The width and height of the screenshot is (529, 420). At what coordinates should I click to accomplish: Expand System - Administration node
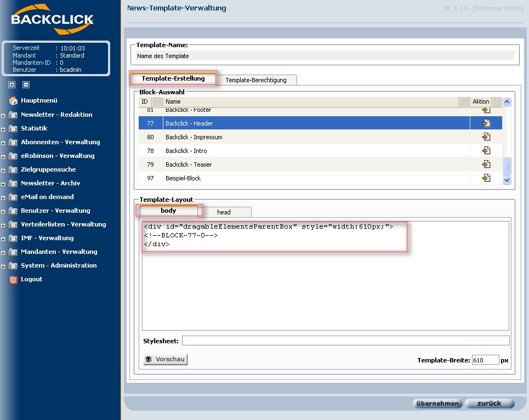tap(4, 266)
